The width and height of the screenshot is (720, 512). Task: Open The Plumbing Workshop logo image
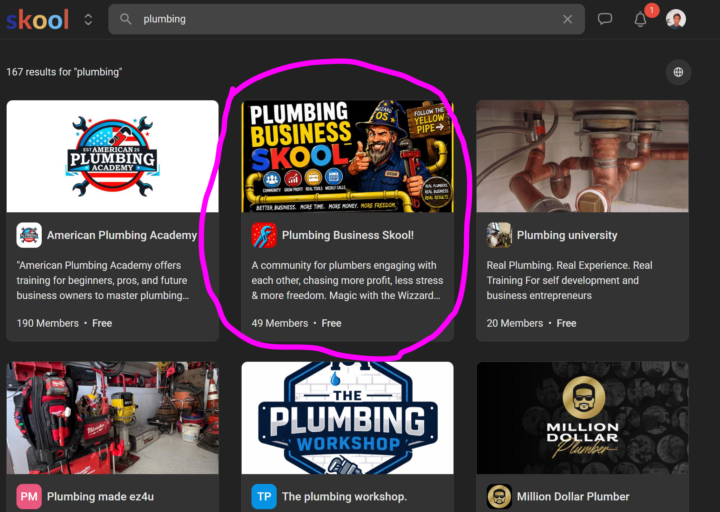[348, 418]
